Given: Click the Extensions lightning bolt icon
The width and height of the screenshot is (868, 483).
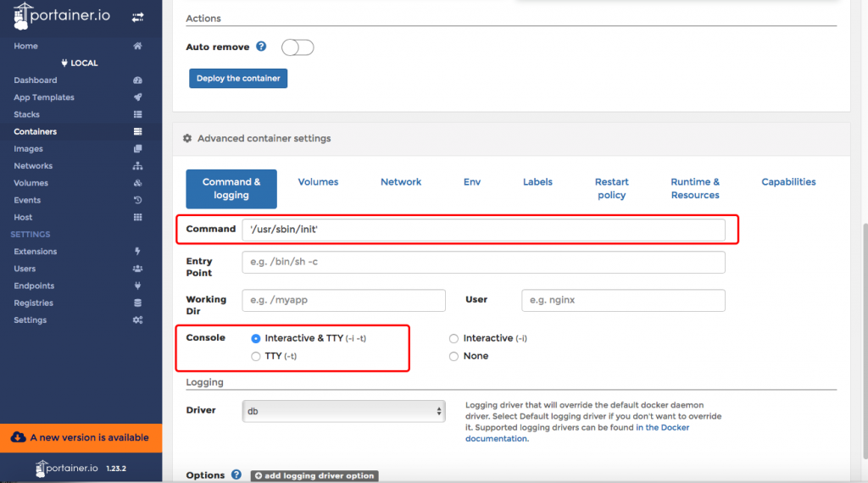Looking at the screenshot, I should pos(137,252).
